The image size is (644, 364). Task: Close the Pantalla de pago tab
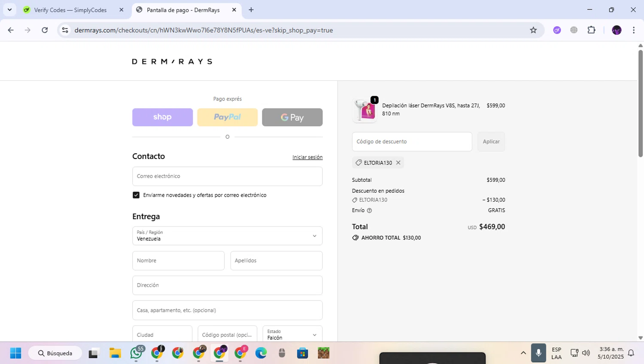(234, 10)
